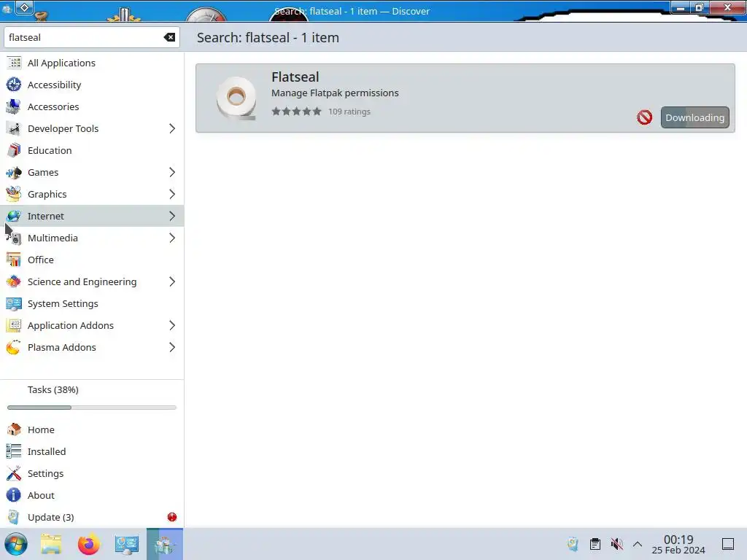Image resolution: width=747 pixels, height=560 pixels.
Task: Click the Installed list icon
Action: [14, 451]
